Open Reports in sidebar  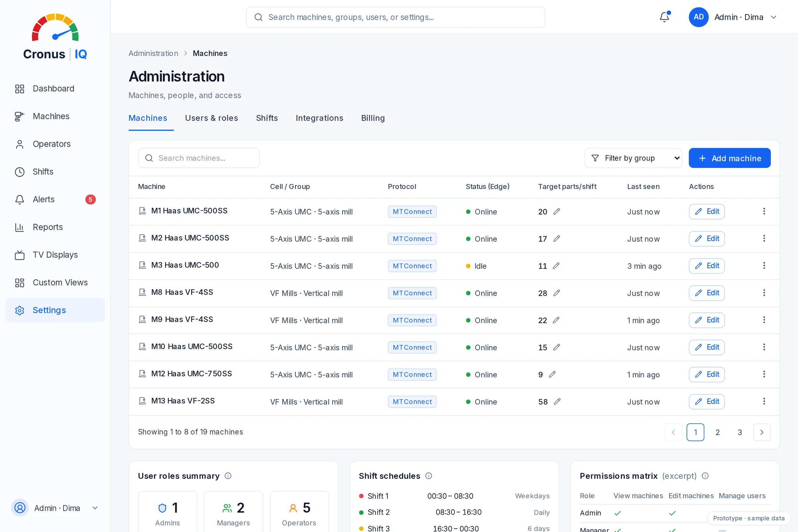(x=55, y=227)
